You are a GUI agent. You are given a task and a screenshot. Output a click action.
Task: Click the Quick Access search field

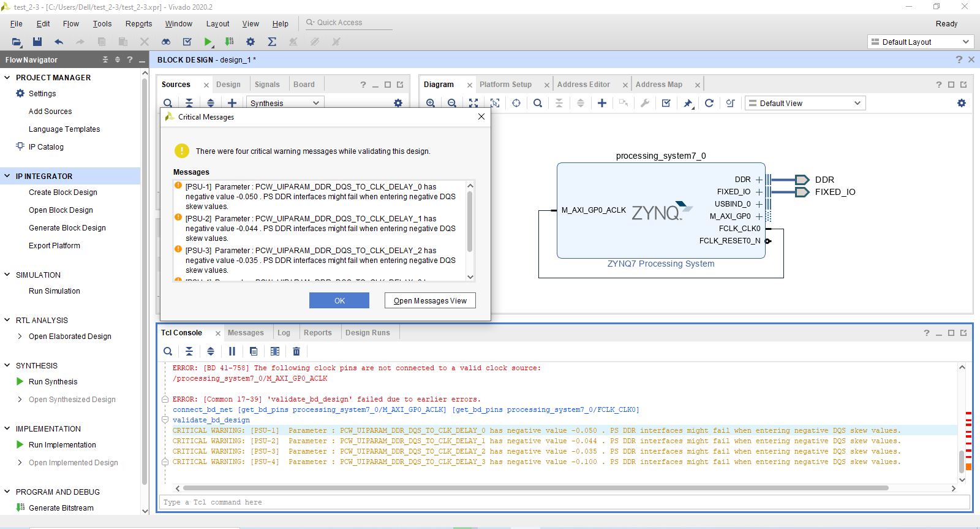(349, 23)
